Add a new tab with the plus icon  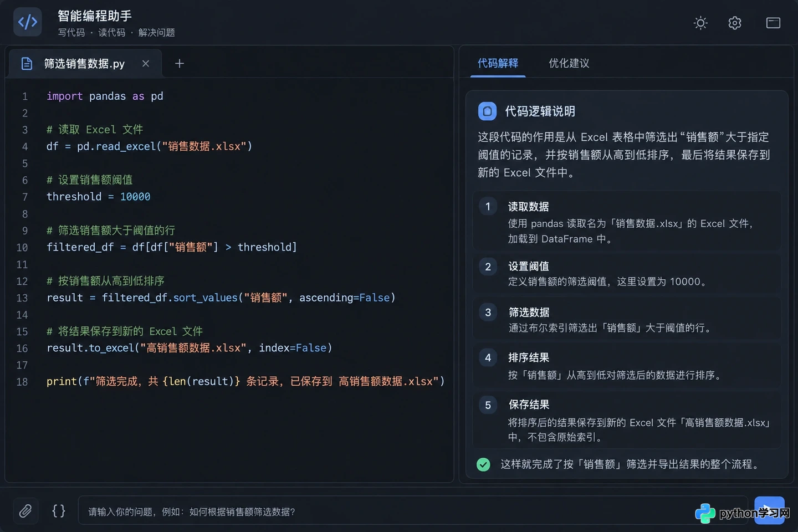180,63
